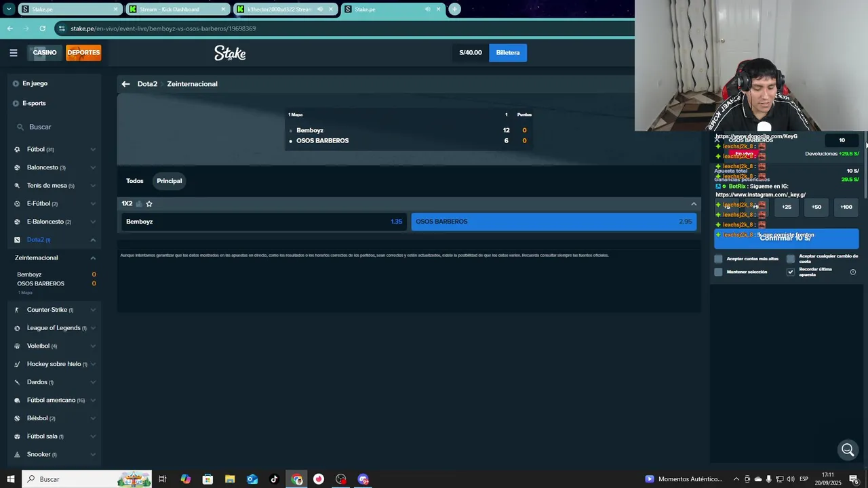The height and width of the screenshot is (488, 868).
Task: Click the browser address bar URL
Action: click(x=163, y=28)
